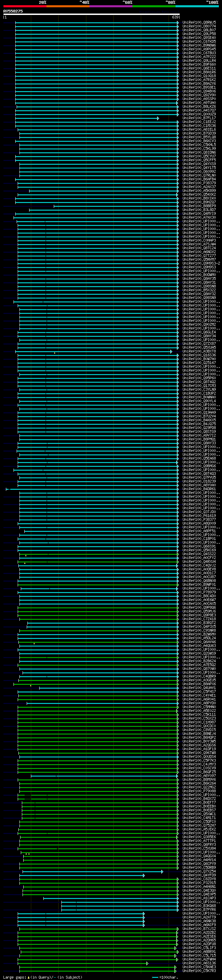Select the UniRef100_Q4RXU4 label
222x980 pixels.
[x=199, y=561]
